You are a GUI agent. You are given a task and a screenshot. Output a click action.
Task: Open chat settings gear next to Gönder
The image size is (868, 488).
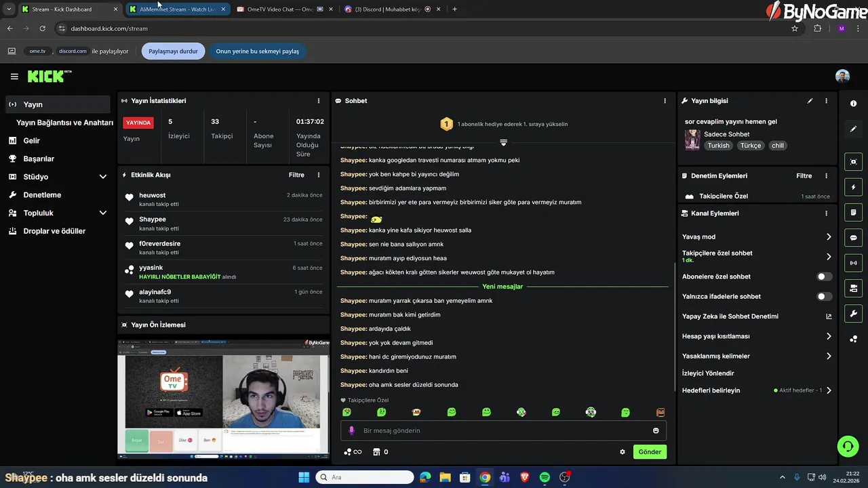[623, 452]
